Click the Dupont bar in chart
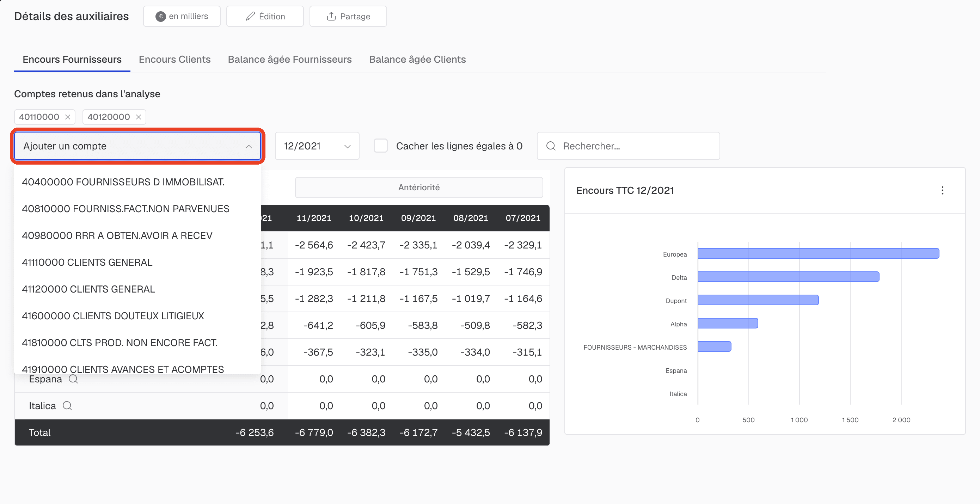This screenshot has width=980, height=504. (x=758, y=300)
